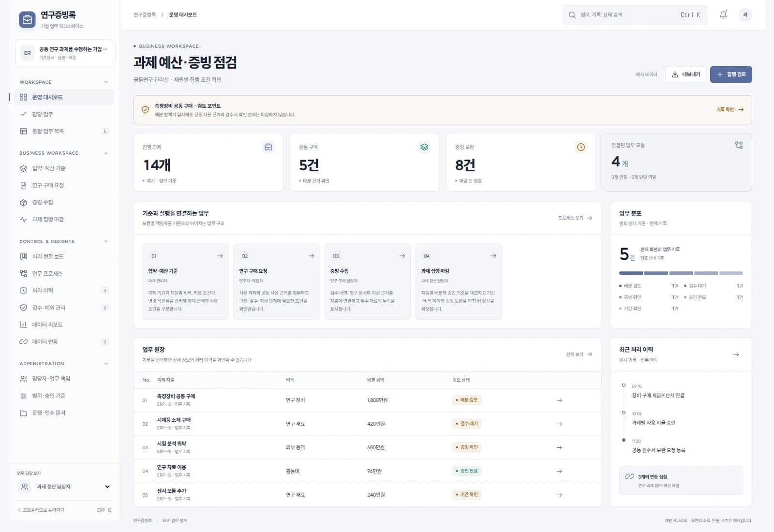This screenshot has width=774, height=532.
Task: Collapse the BUSINESS WORKSPACE sidebar section
Action: pos(106,153)
